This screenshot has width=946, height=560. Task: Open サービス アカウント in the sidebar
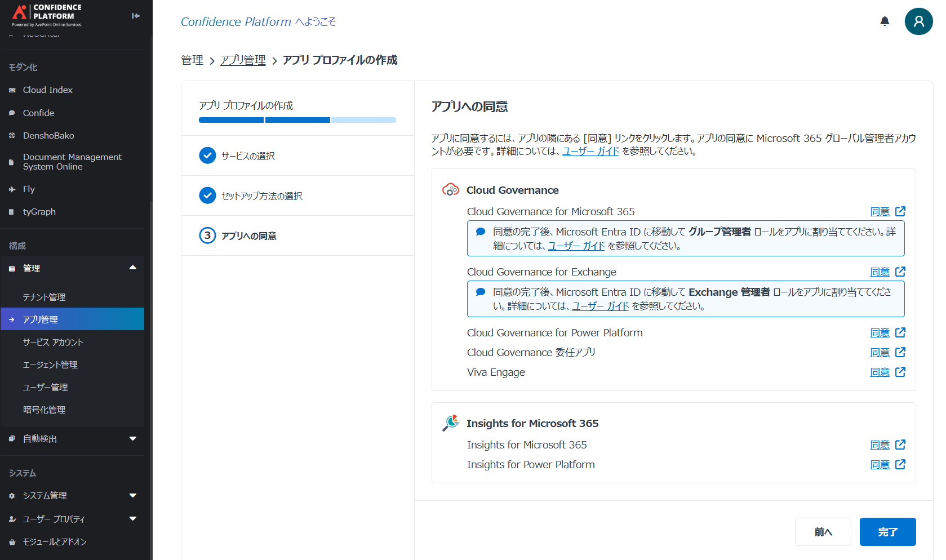(53, 342)
